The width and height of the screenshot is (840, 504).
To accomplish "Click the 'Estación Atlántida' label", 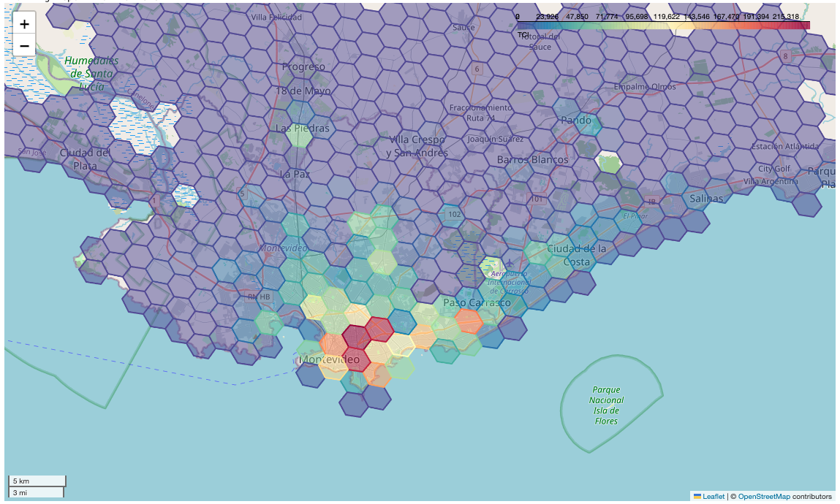I will click(785, 146).
